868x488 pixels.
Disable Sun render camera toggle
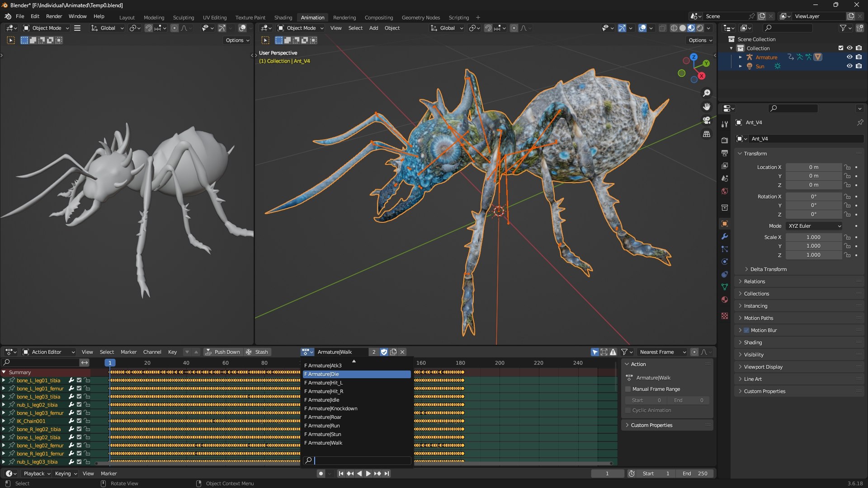point(859,66)
